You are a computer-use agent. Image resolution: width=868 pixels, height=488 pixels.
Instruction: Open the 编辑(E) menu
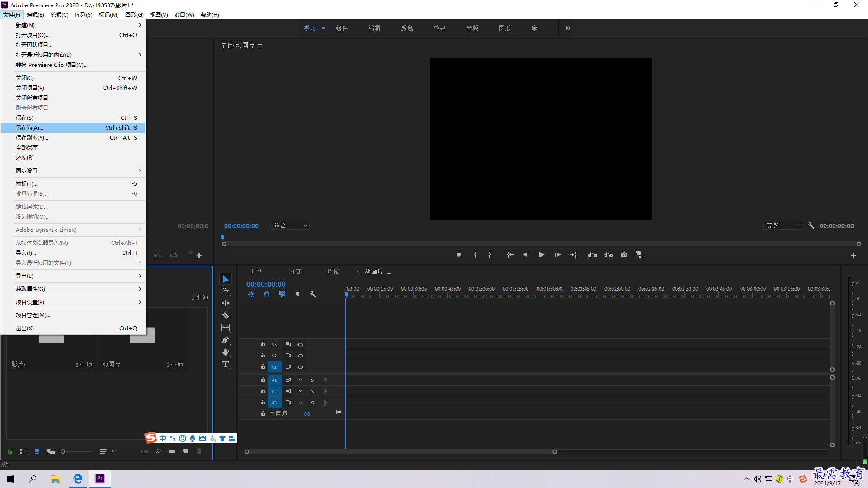tap(35, 14)
